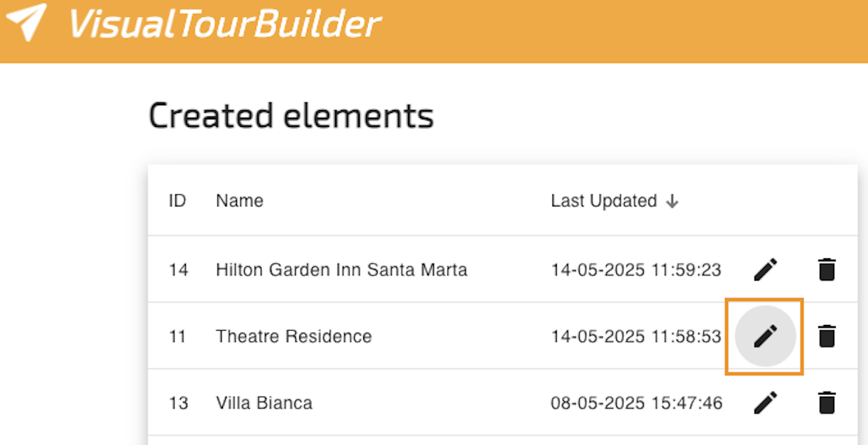This screenshot has height=445, width=868.
Task: Select the Villa Bianca name cell
Action: pyautogui.click(x=264, y=403)
